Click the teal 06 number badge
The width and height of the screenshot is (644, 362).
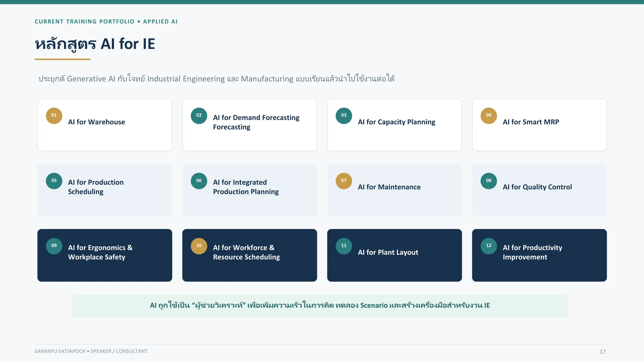coord(199,181)
